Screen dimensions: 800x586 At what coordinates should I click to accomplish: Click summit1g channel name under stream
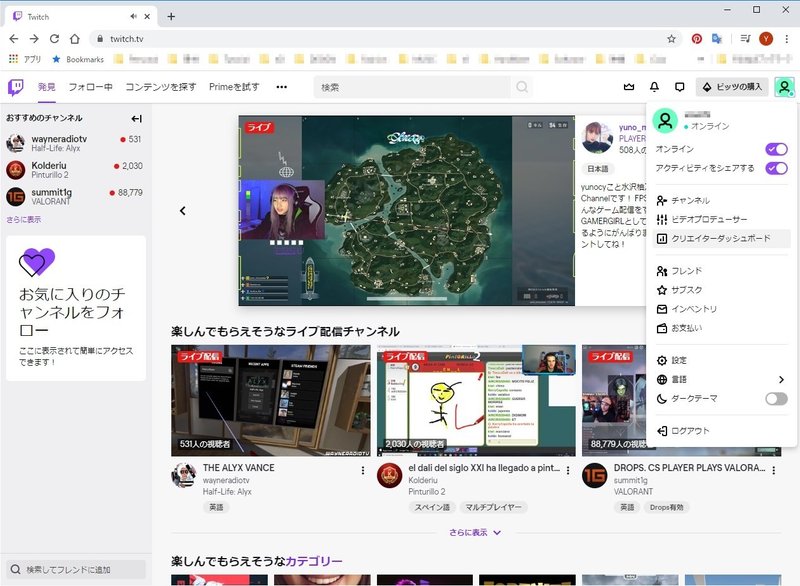pos(631,480)
